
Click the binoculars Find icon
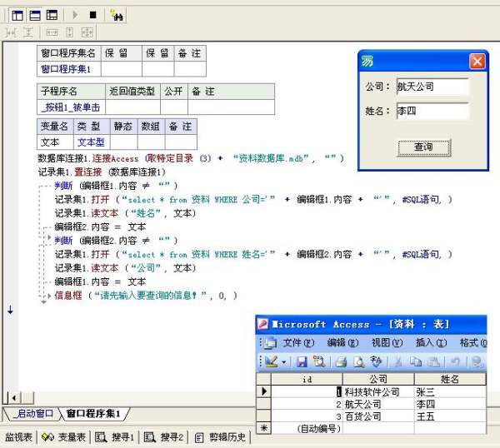pos(117,15)
